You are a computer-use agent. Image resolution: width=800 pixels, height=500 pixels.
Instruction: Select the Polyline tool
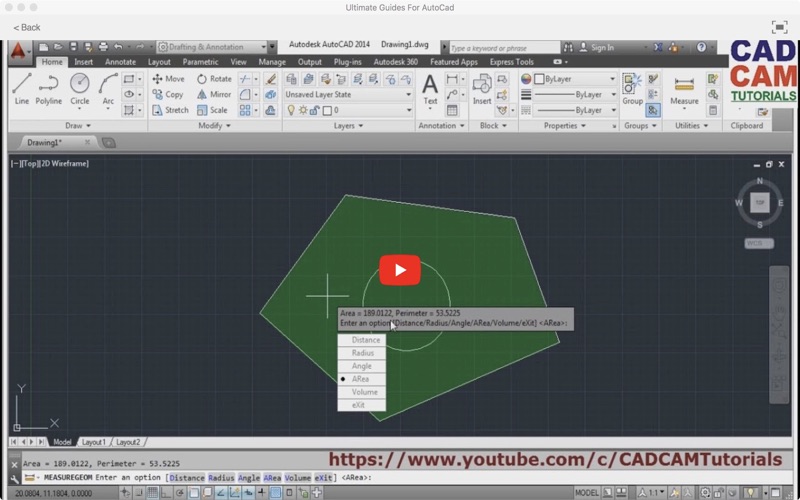pos(48,88)
